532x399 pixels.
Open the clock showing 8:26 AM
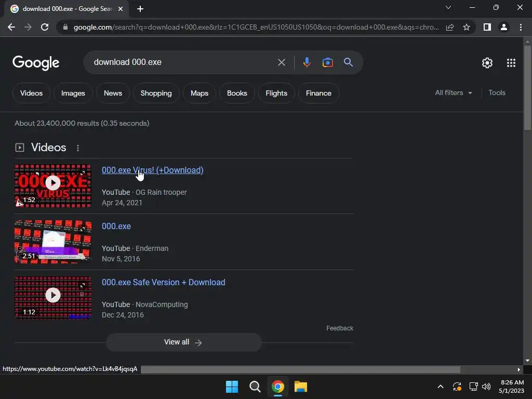pyautogui.click(x=512, y=387)
